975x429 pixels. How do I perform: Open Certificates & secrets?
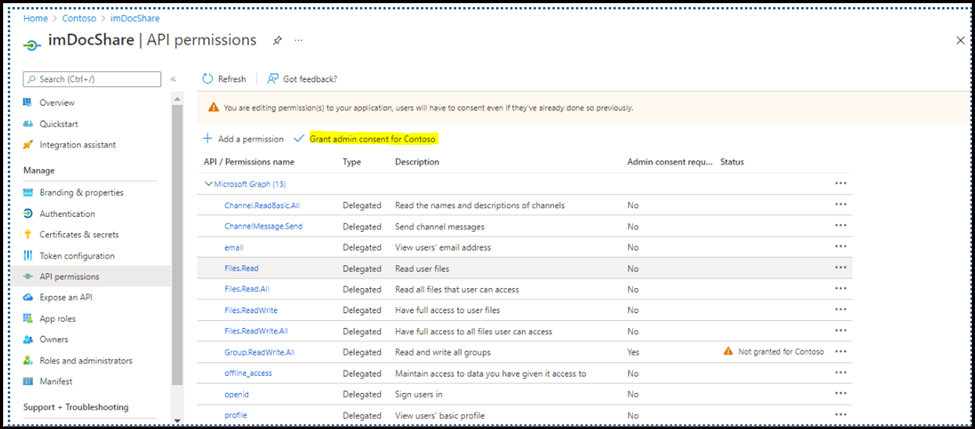79,235
